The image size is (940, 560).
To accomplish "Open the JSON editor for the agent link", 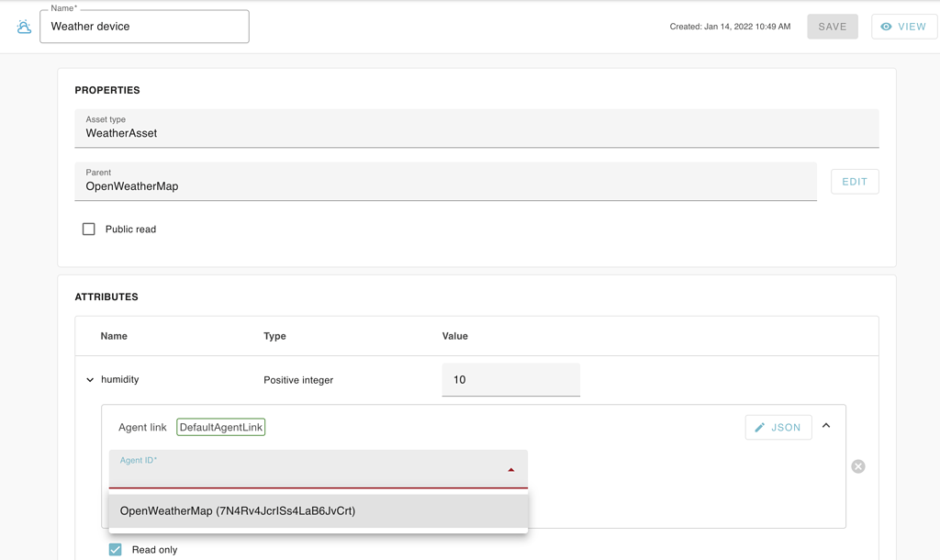I will pyautogui.click(x=778, y=427).
